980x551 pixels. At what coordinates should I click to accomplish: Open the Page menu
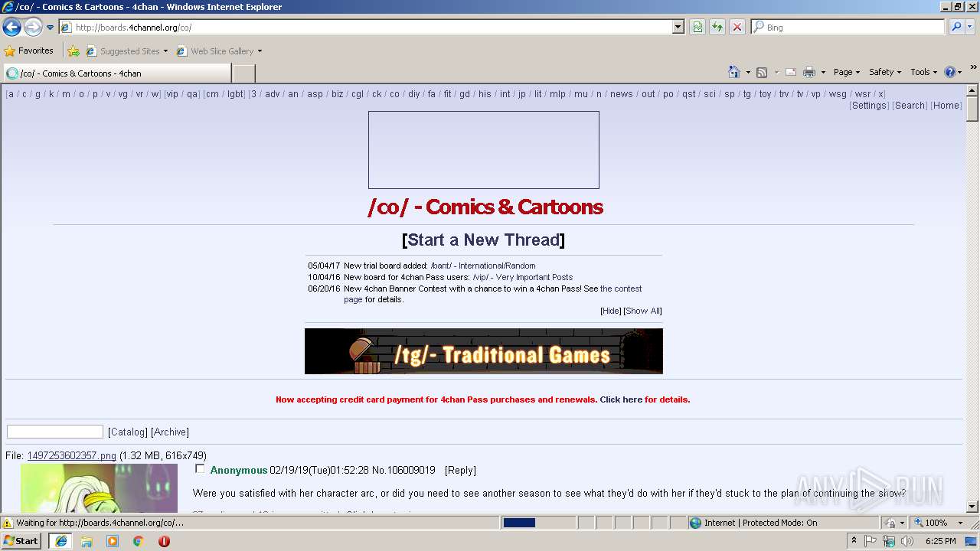point(847,72)
